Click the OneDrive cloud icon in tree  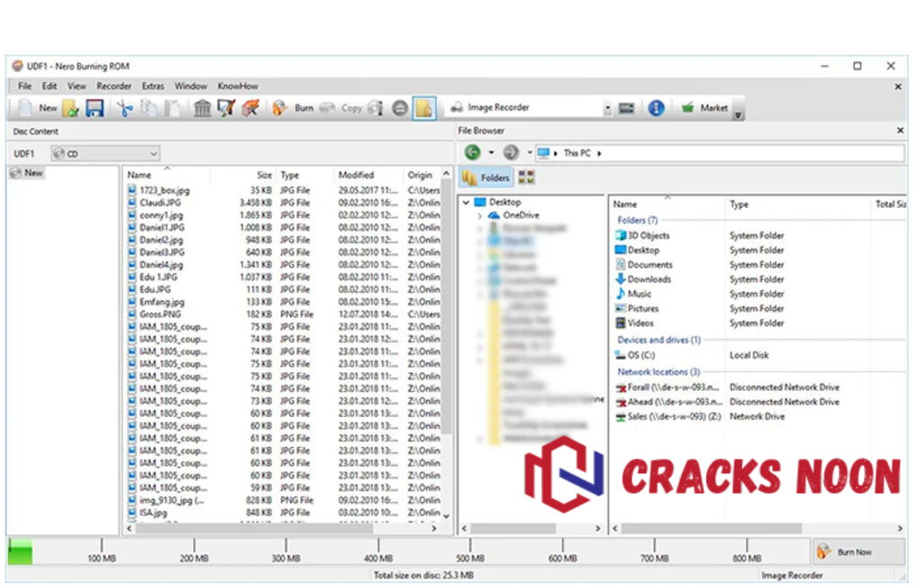494,215
